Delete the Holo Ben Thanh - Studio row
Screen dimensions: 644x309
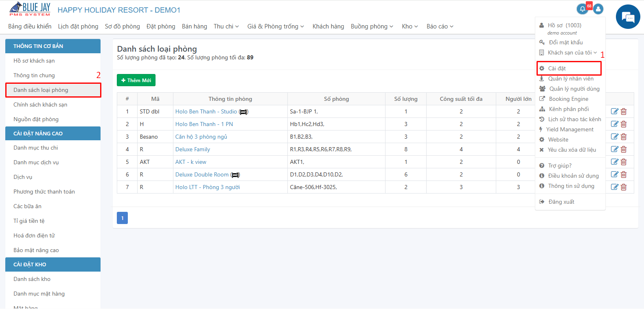tap(624, 111)
